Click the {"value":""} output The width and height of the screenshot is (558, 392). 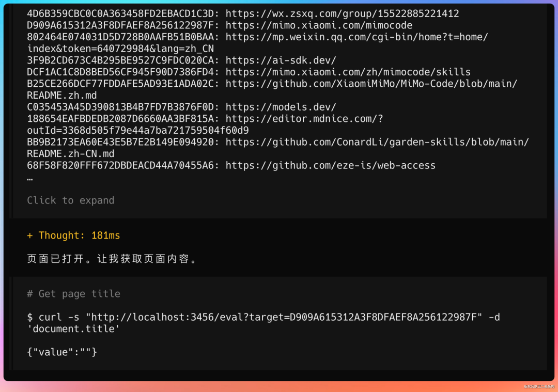62,352
